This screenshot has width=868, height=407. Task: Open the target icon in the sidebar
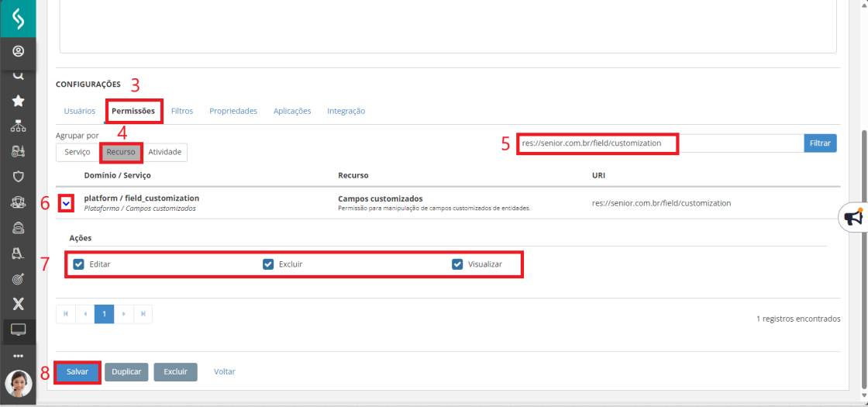pyautogui.click(x=19, y=278)
